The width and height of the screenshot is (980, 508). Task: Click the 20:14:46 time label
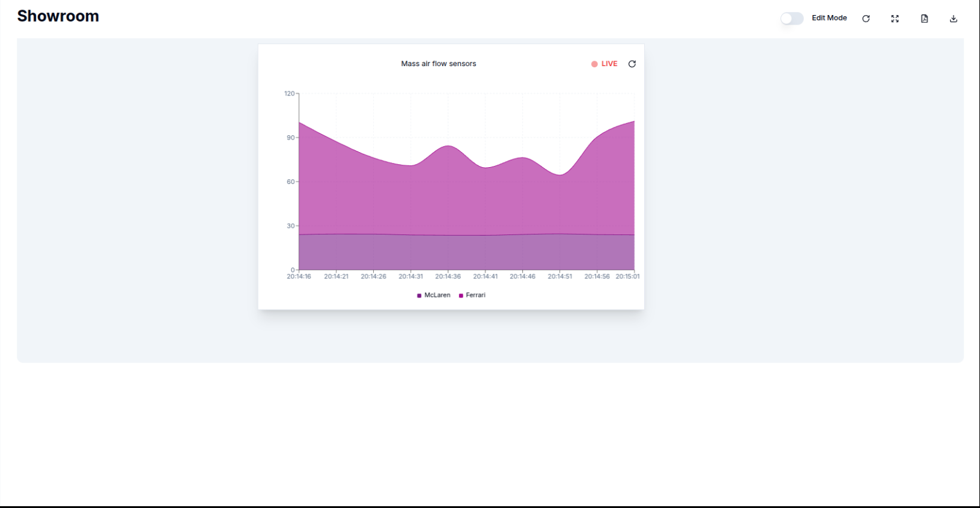coord(522,277)
